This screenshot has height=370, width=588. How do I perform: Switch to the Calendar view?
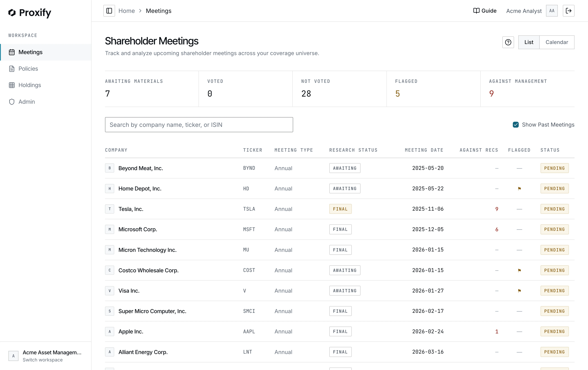[557, 42]
